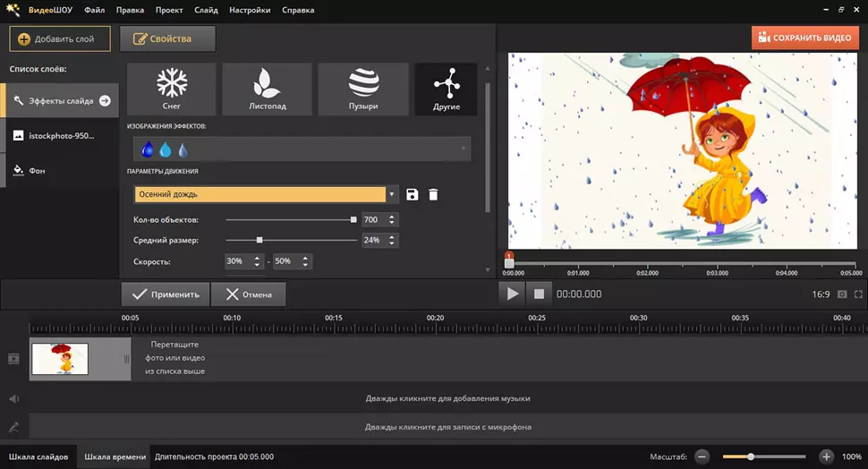The image size is (868, 469).
Task: Click the Перетащите фото или видео placeholder
Action: coord(174,358)
